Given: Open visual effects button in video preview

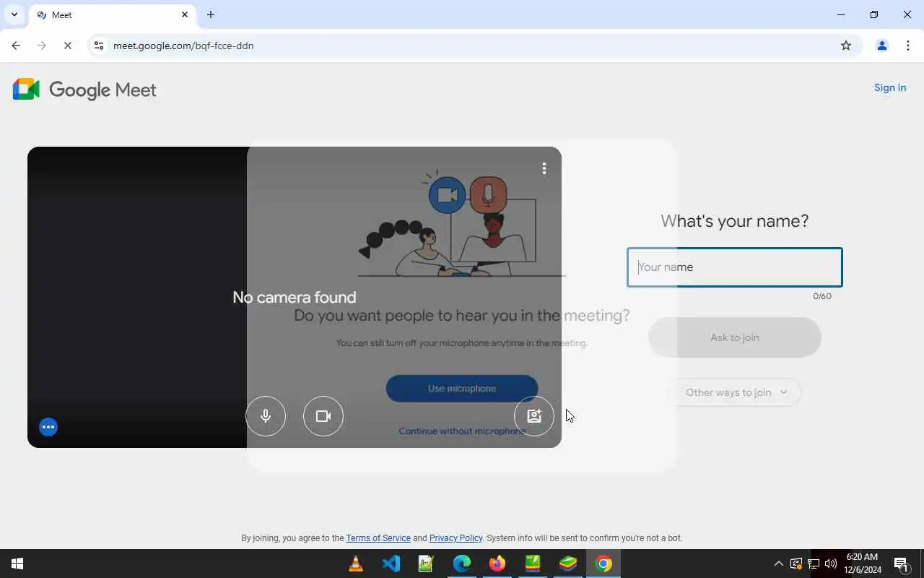Looking at the screenshot, I should click(x=534, y=416).
